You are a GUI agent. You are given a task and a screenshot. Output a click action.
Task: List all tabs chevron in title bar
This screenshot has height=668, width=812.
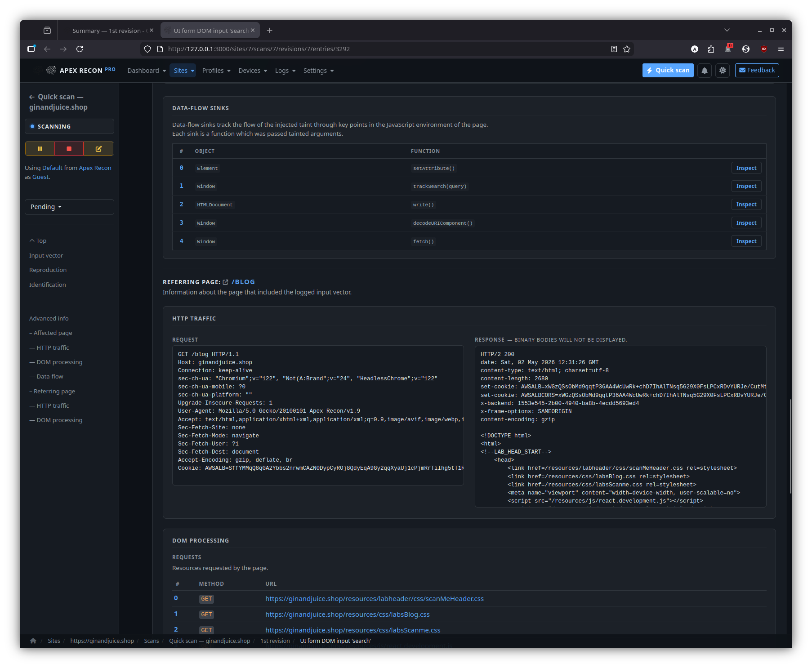[727, 30]
